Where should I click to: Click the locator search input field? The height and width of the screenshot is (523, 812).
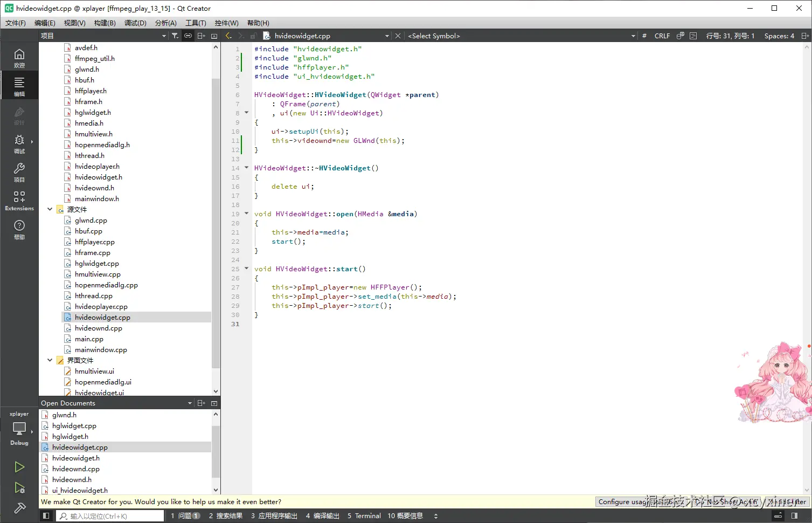point(110,516)
